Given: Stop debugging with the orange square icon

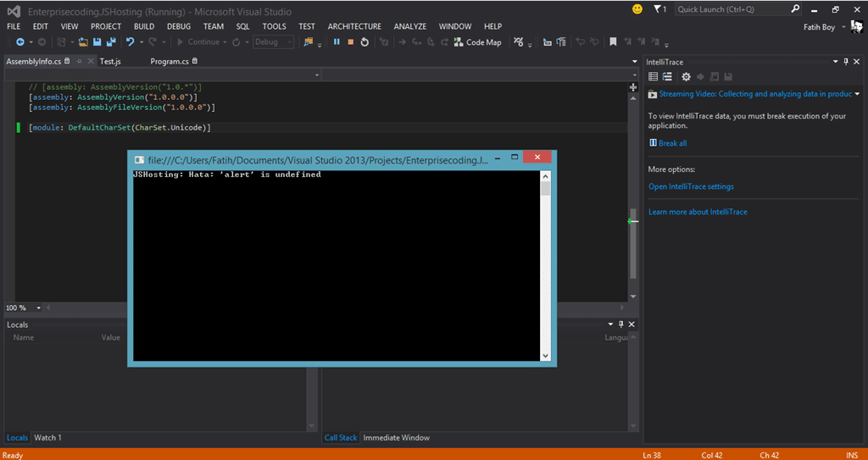Looking at the screenshot, I should click(350, 42).
